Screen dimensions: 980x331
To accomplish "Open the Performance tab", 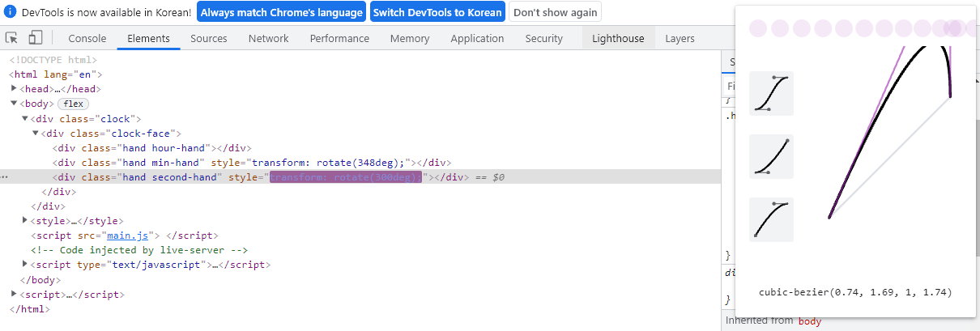I will pos(339,38).
